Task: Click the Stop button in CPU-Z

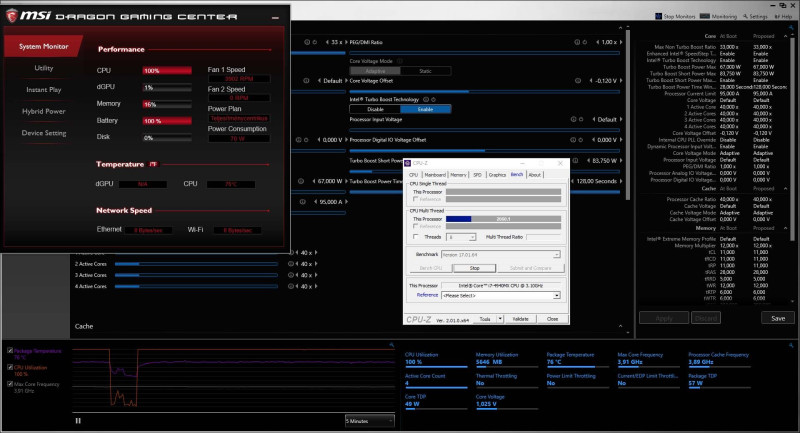Action: pos(474,268)
